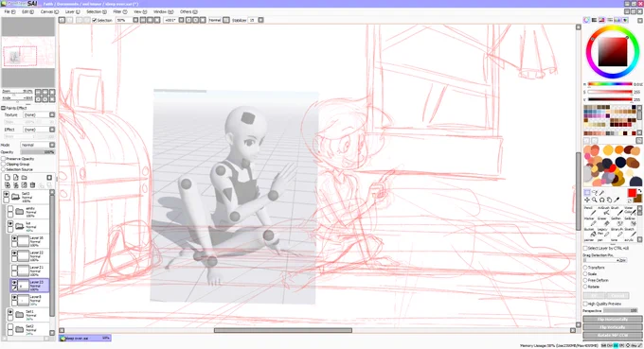The image size is (644, 349).
Task: Toggle the color wheel panel icon
Action: (586, 20)
